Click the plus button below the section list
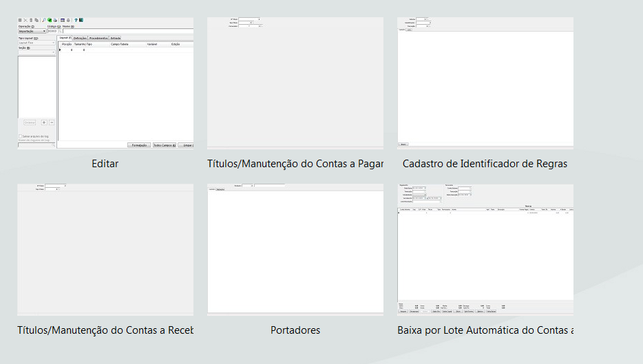This screenshot has width=643, height=364. tap(44, 122)
